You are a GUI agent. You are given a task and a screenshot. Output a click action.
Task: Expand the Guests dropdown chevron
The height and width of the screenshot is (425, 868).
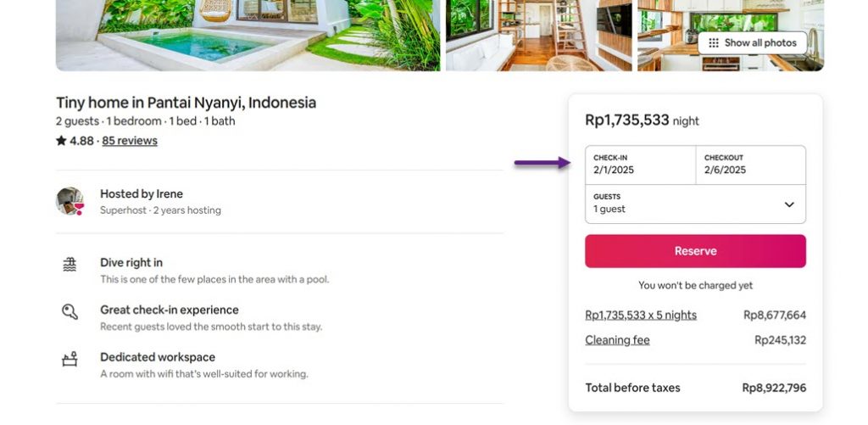click(x=789, y=204)
